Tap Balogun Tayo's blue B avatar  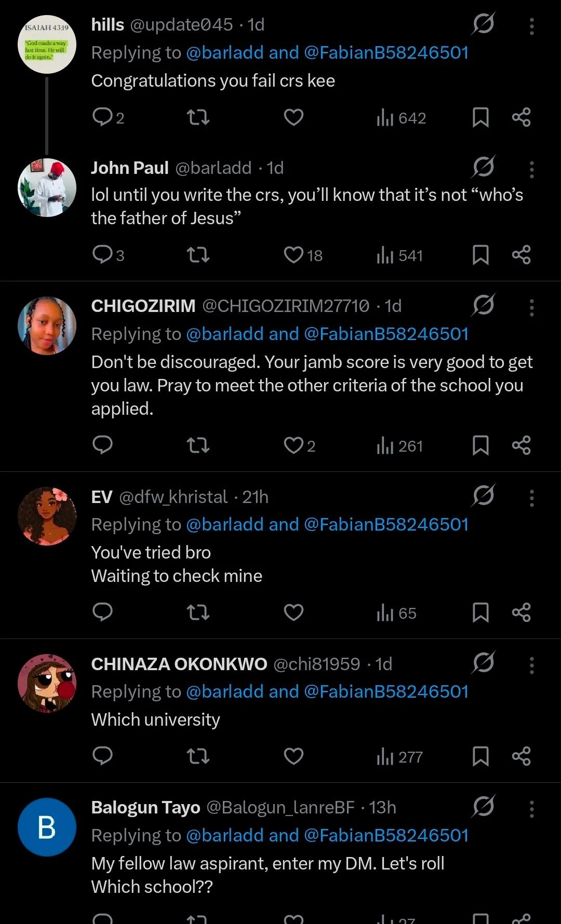47,827
